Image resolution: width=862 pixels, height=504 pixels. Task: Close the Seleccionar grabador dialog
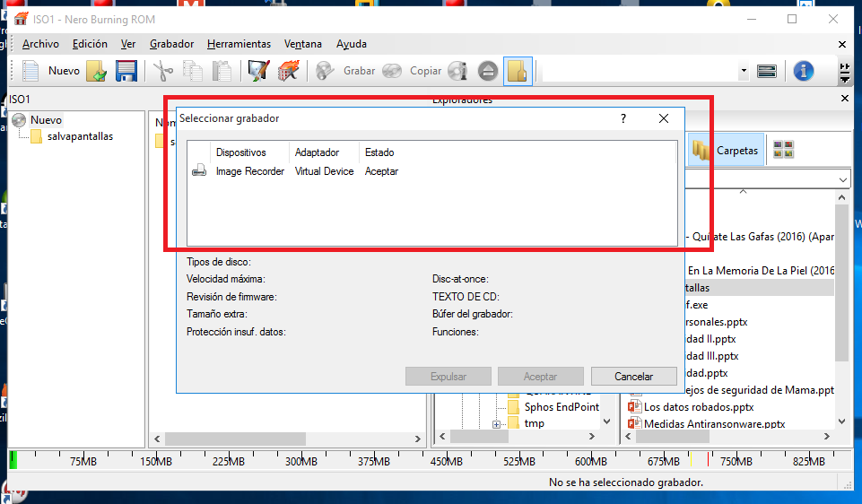[x=664, y=118]
